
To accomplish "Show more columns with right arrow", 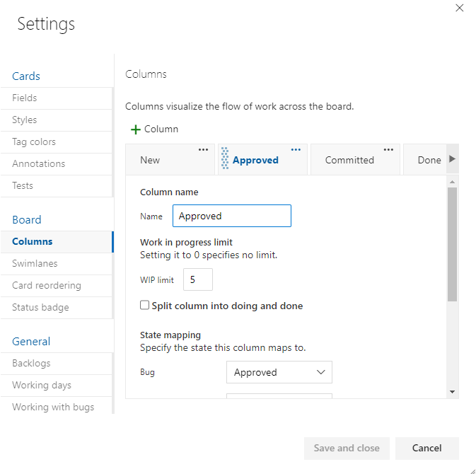I will (453, 158).
